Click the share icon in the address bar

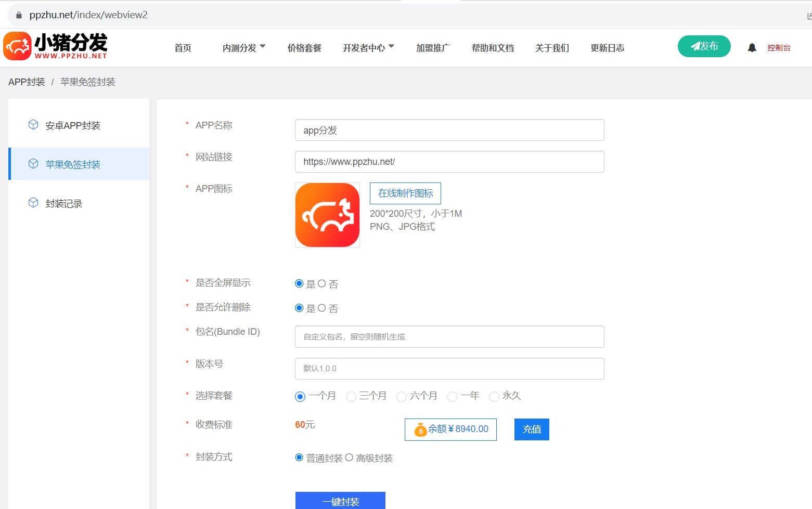click(x=809, y=15)
